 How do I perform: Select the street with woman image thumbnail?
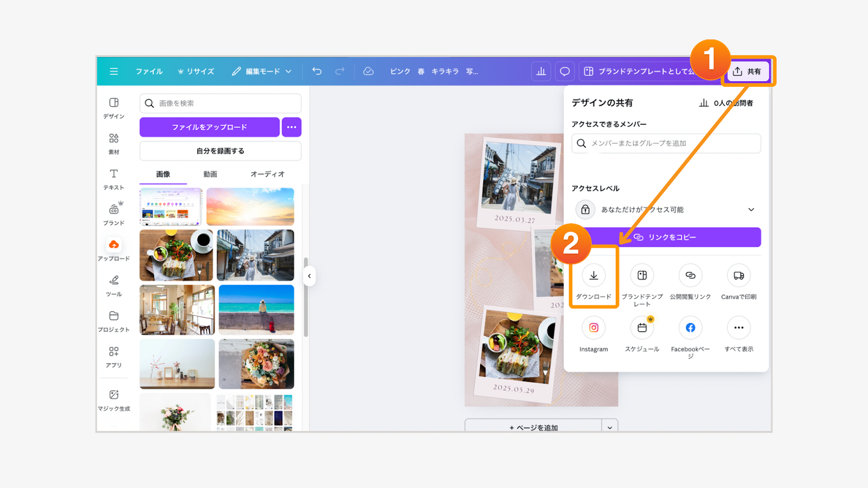(x=256, y=255)
